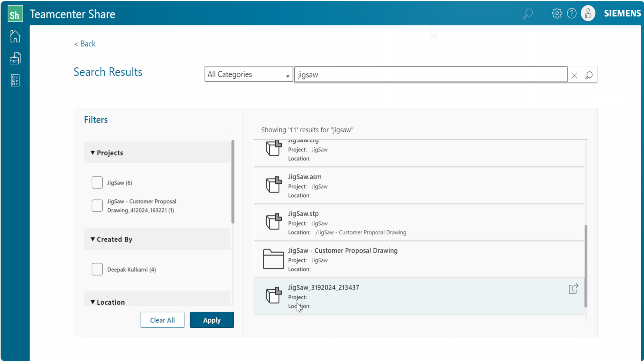The height and width of the screenshot is (362, 644).
Task: Share the JigSaw_3192024_213437 item
Action: (x=573, y=289)
